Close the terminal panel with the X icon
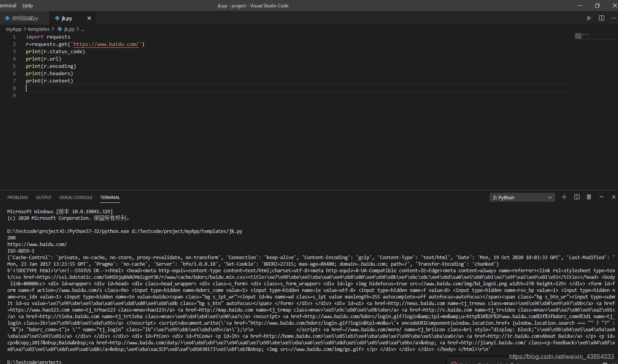 613,197
